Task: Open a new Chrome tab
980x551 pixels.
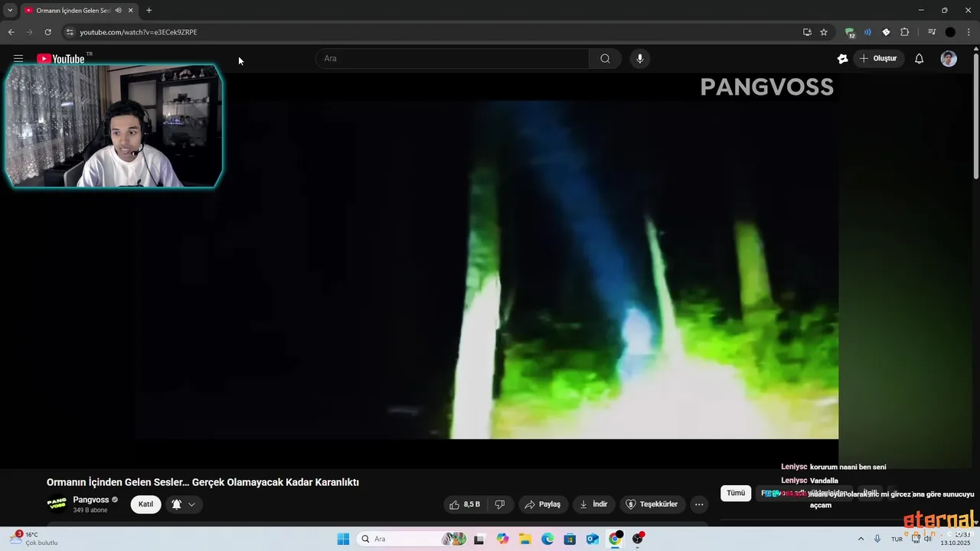Action: point(149,11)
